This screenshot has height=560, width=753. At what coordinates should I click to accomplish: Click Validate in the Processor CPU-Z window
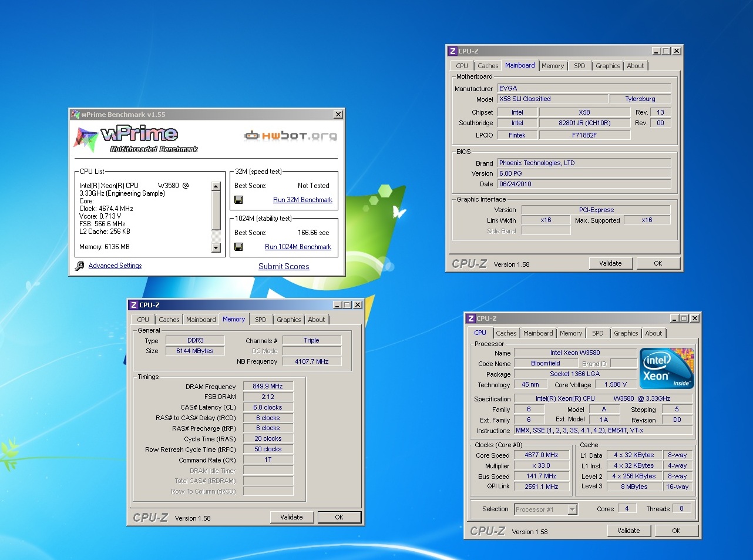628,531
